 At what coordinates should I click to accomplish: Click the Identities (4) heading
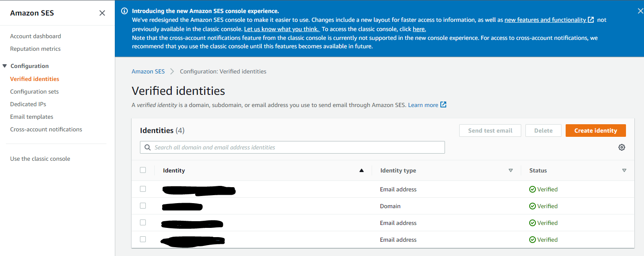pyautogui.click(x=162, y=131)
